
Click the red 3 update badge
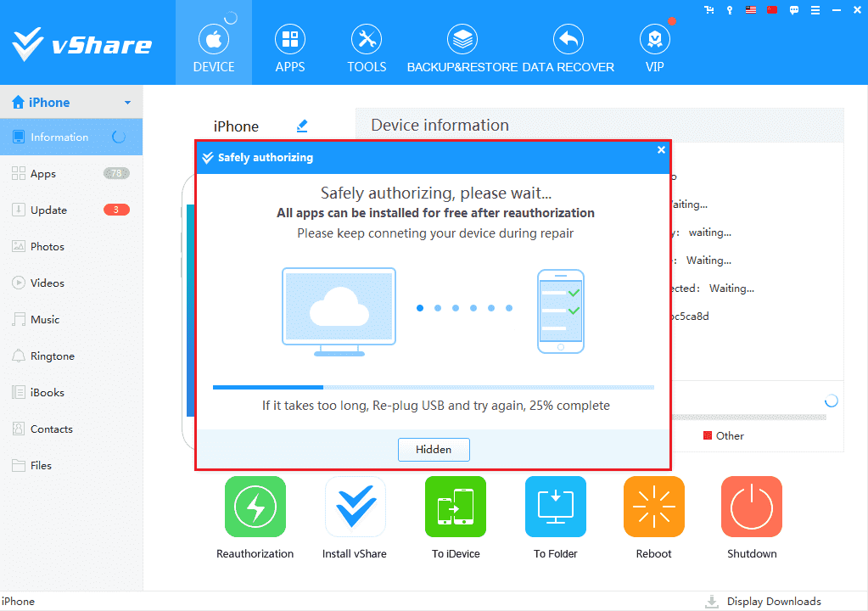[116, 210]
